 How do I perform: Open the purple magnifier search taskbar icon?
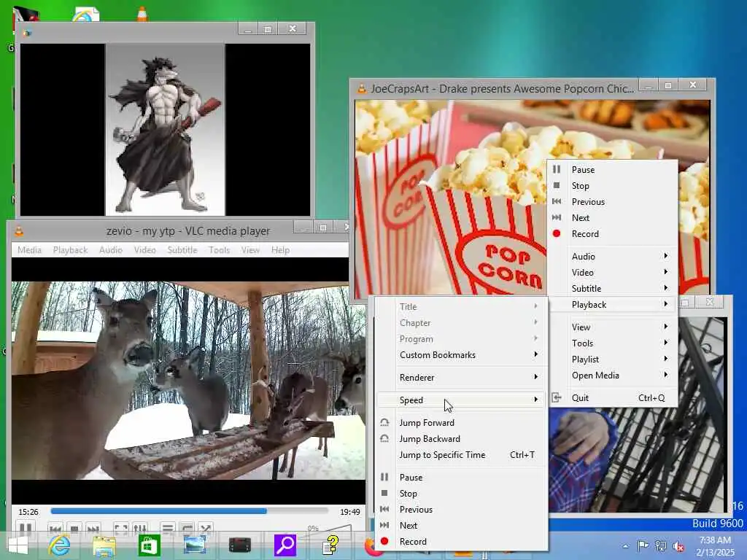pos(285,545)
